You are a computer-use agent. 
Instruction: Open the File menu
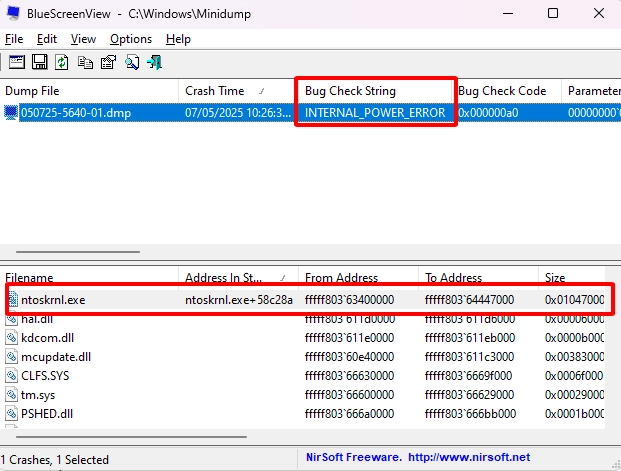14,39
